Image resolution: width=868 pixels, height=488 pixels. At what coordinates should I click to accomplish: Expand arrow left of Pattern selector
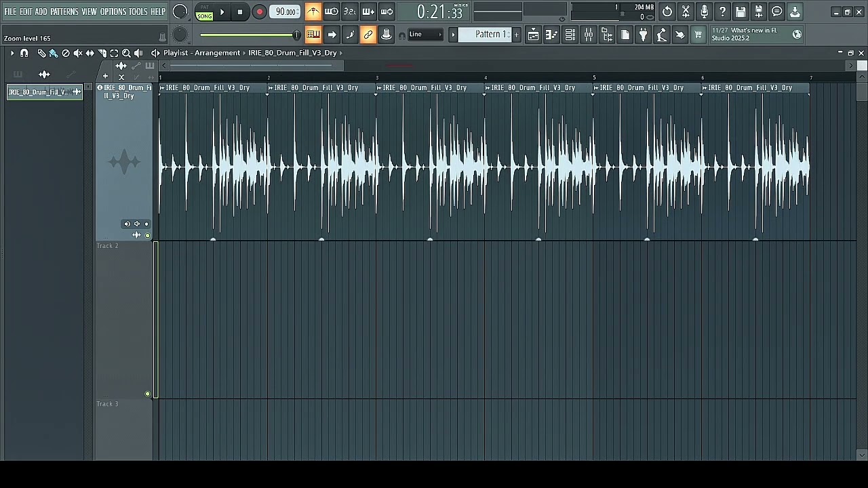click(453, 35)
